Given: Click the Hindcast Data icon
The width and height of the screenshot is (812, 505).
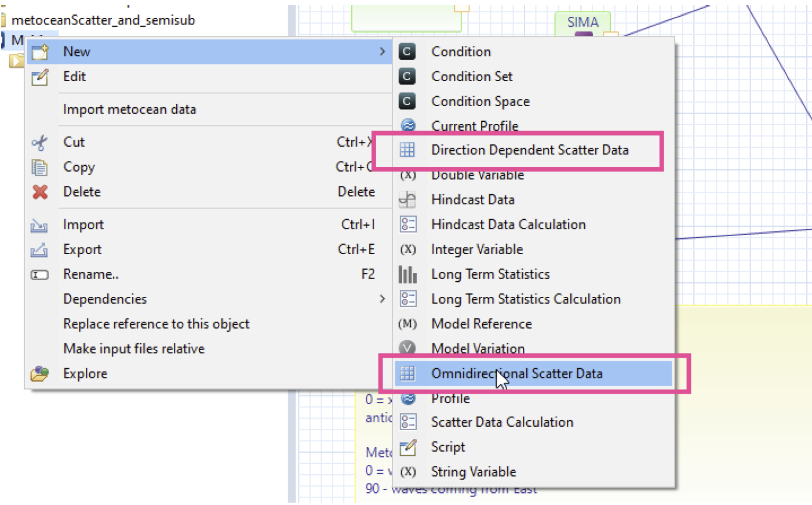Looking at the screenshot, I should pyautogui.click(x=408, y=199).
